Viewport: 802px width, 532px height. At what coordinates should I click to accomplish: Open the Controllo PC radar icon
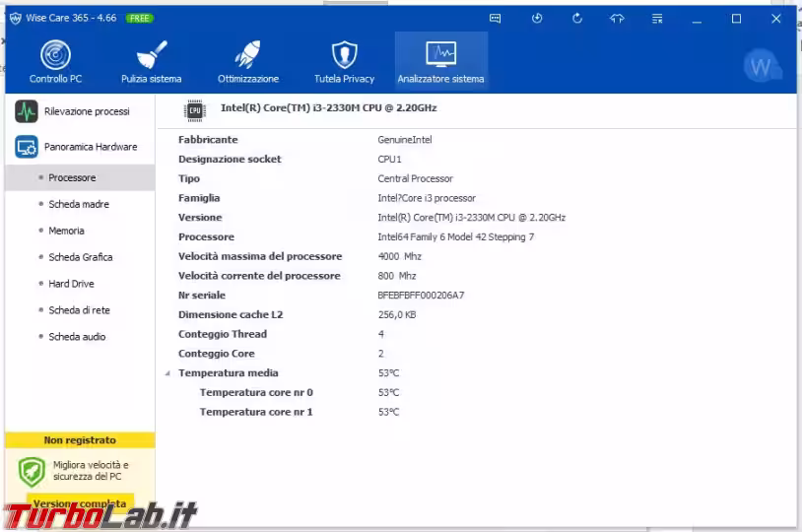[x=55, y=55]
